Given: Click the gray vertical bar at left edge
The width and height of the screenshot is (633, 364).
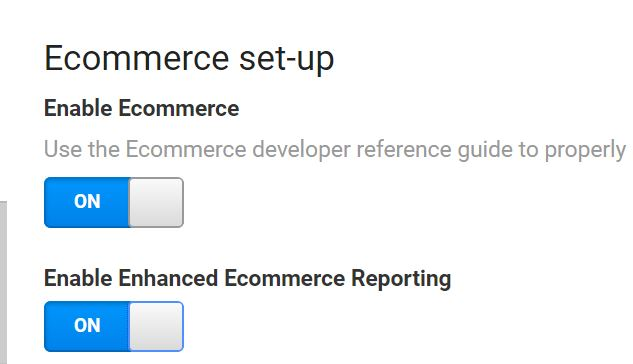Looking at the screenshot, I should 3,282.
